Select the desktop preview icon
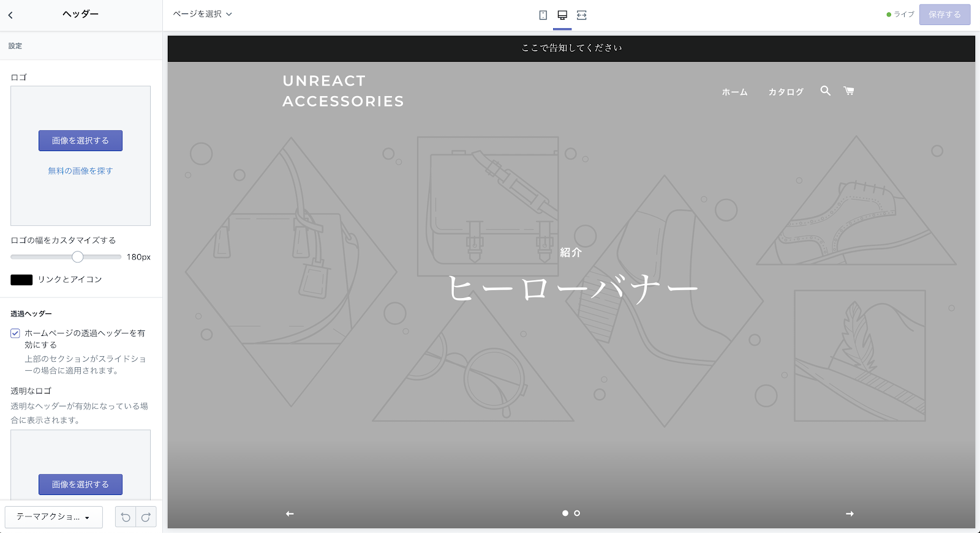 [x=562, y=15]
